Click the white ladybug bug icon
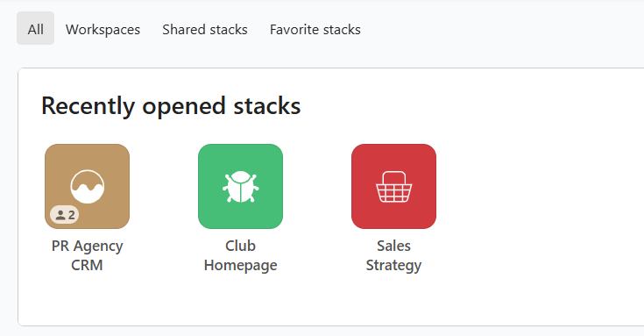The height and width of the screenshot is (336, 644). 240,187
